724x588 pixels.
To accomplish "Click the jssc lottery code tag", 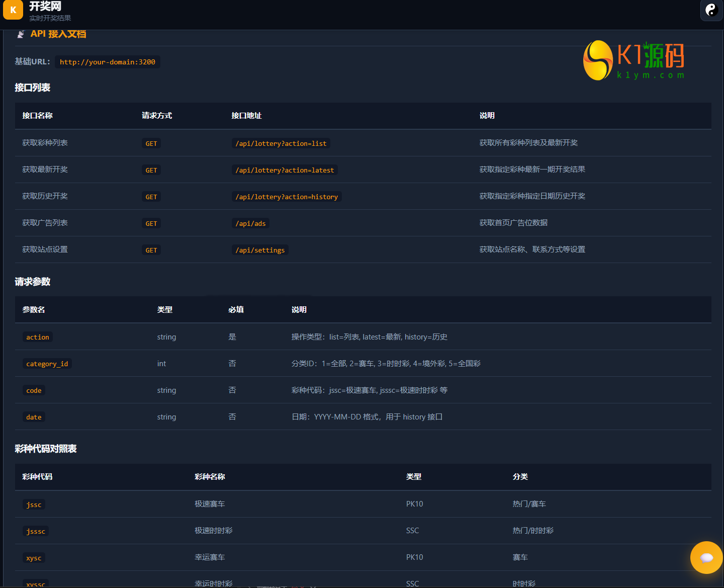I will coord(34,505).
